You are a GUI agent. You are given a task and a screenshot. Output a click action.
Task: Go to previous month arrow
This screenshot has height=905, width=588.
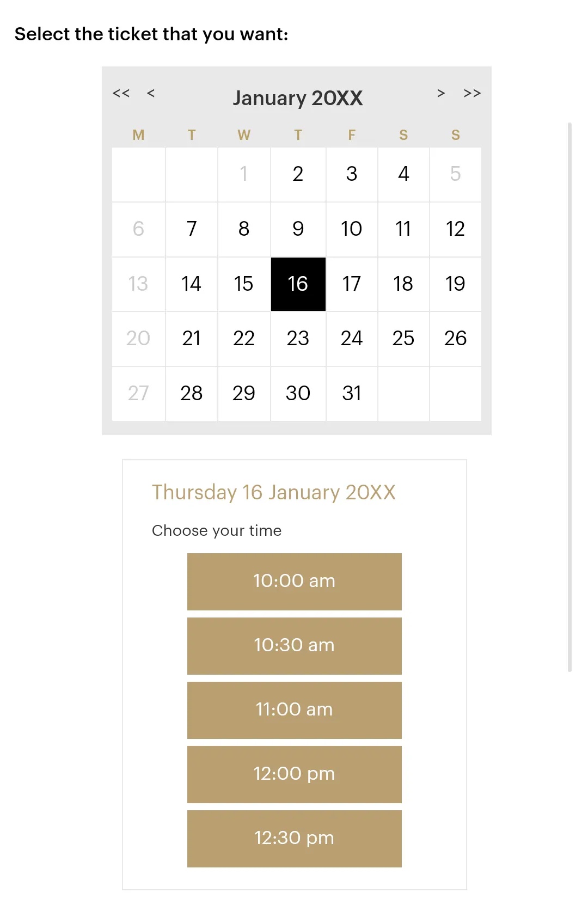click(151, 93)
